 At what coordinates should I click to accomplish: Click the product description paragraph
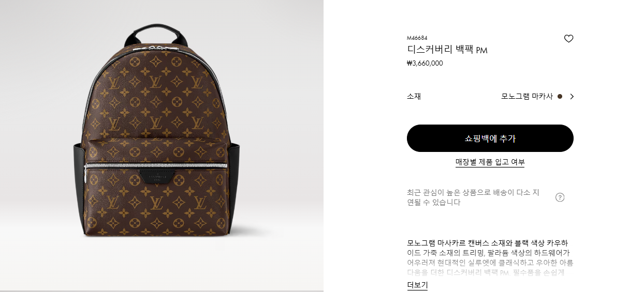pyautogui.click(x=490, y=257)
